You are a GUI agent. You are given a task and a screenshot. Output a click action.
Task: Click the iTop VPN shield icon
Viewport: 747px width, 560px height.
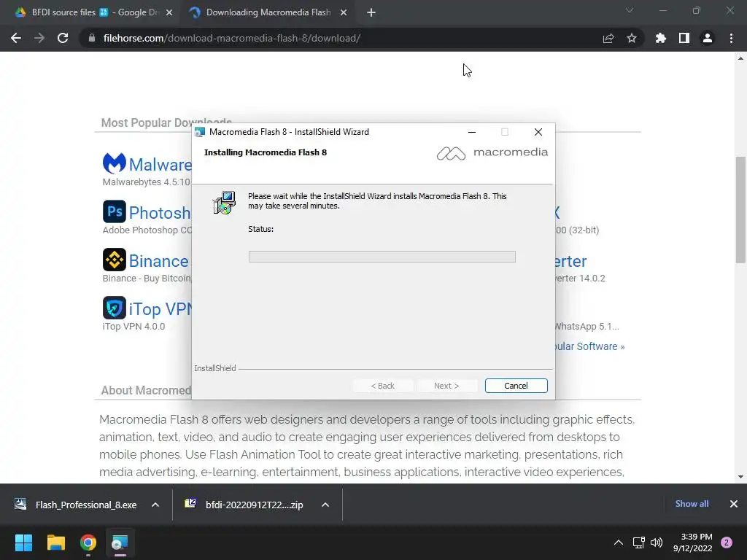tap(115, 308)
